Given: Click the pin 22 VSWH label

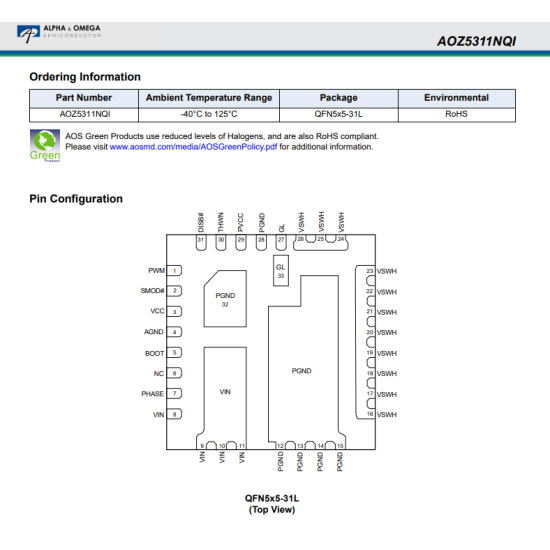Looking at the screenshot, I should pyautogui.click(x=387, y=292).
